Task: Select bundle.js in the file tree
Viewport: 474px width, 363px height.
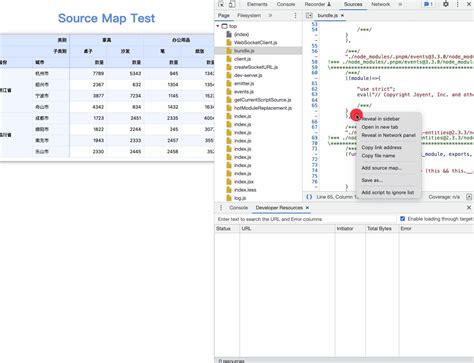Action: 244,51
